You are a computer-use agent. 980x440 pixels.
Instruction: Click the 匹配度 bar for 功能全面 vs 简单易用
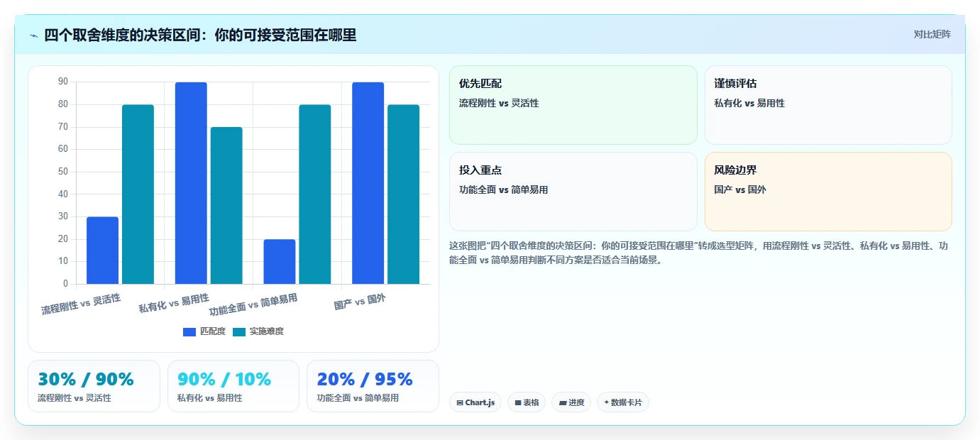(279, 262)
